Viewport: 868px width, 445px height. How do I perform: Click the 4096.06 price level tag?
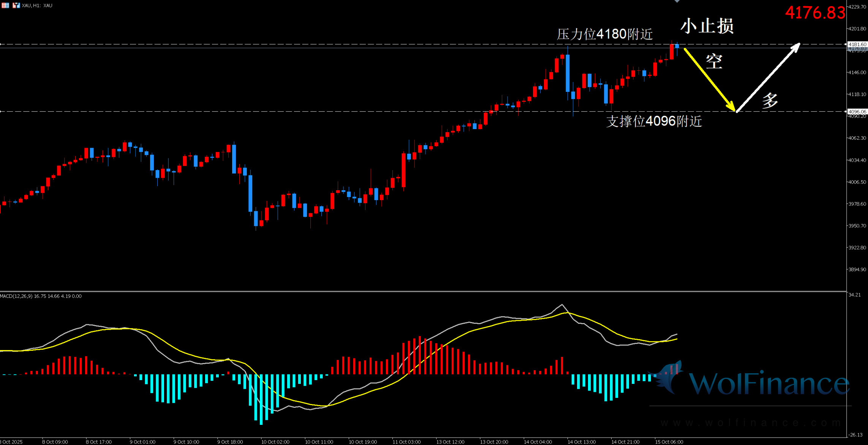pos(857,112)
